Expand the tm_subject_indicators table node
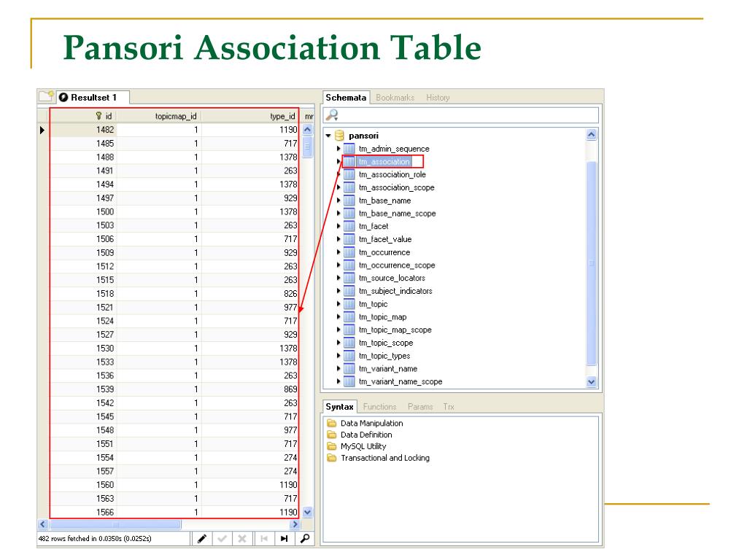This screenshot has height=560, width=747. pyautogui.click(x=338, y=291)
